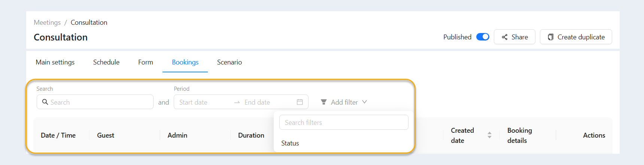Click the duplicate copy icon

pyautogui.click(x=550, y=37)
